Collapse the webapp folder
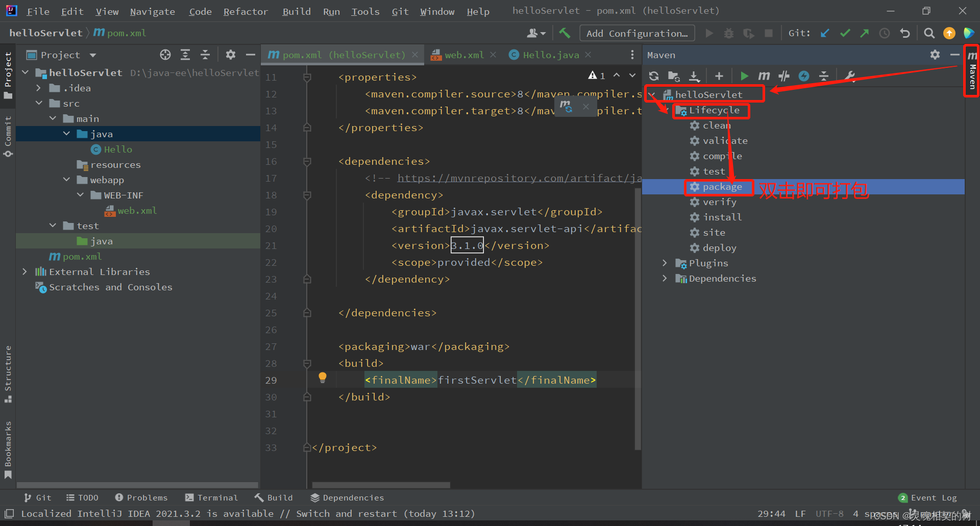 point(66,180)
